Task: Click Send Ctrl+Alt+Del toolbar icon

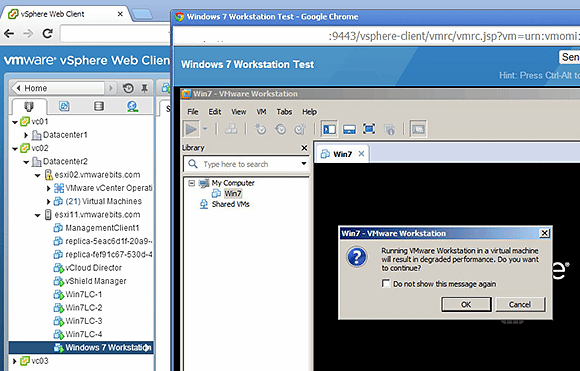Action: coord(231,129)
